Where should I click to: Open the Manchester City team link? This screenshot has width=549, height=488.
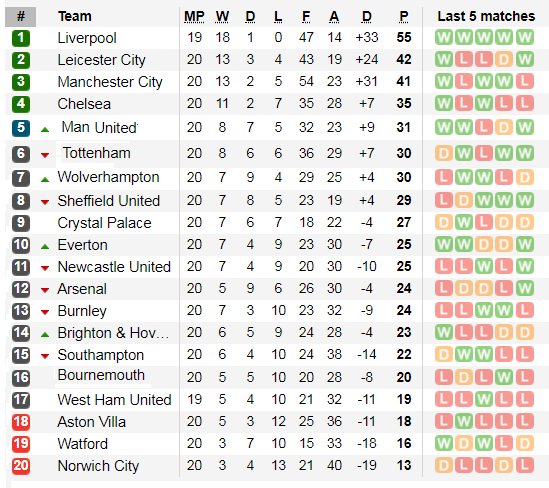click(x=110, y=82)
